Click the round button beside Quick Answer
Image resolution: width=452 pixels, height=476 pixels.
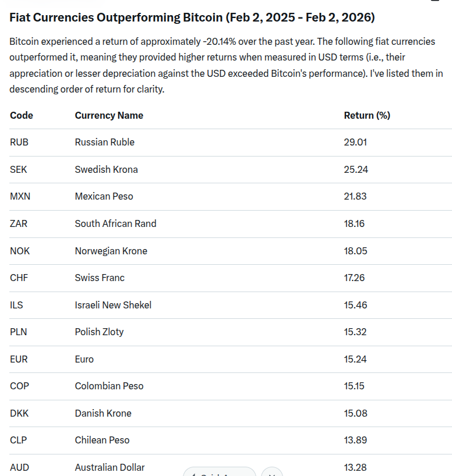point(272,472)
